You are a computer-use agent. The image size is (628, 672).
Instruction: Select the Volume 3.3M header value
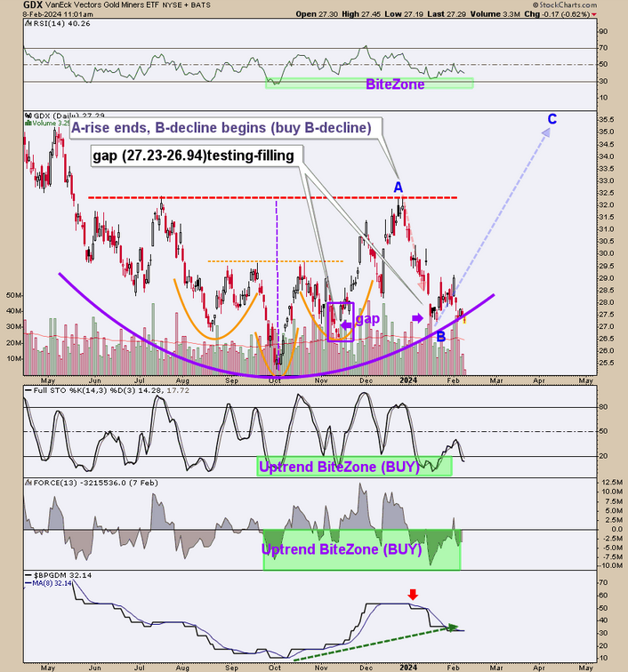coord(495,13)
